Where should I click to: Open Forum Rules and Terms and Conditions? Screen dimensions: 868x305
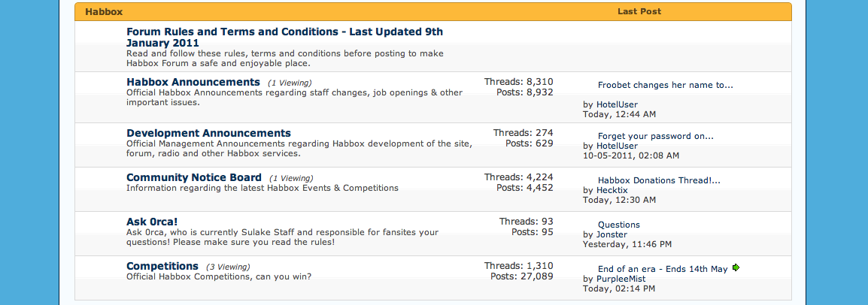284,37
